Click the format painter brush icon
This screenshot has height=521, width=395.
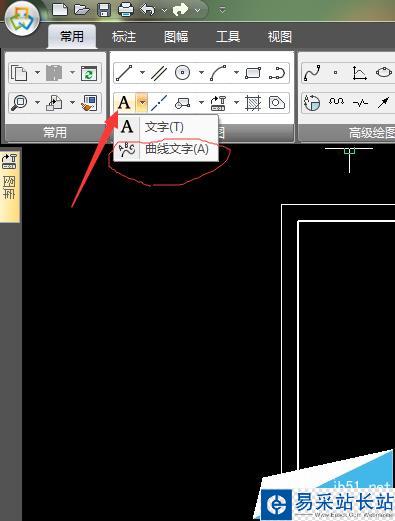point(89,103)
